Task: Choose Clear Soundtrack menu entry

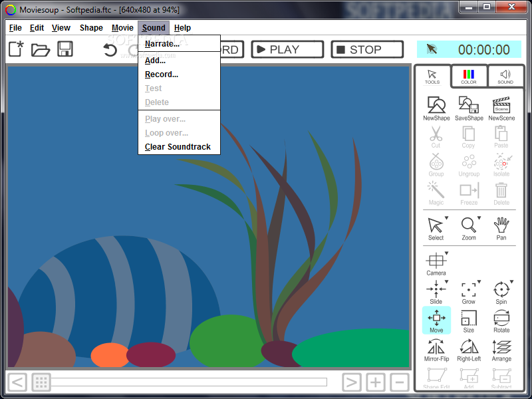Action: tap(179, 147)
